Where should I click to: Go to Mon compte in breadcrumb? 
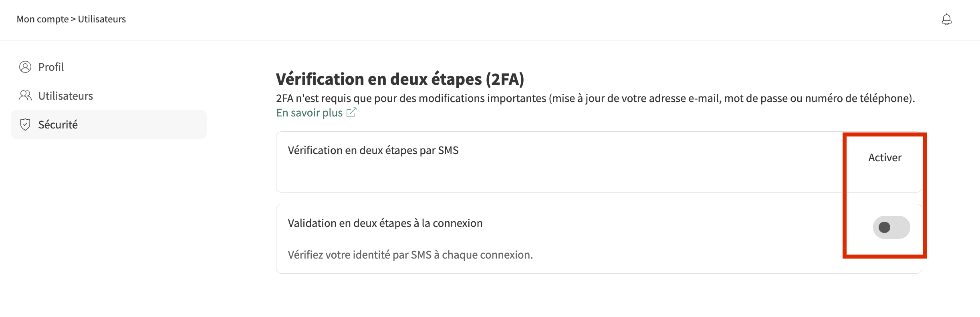click(42, 19)
